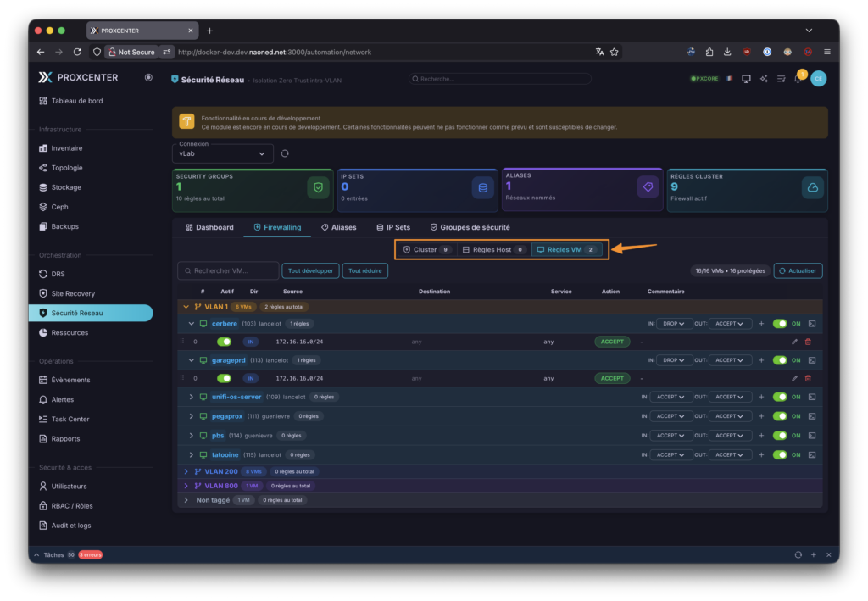Open the notifications bell icon
This screenshot has height=601, width=868.
[x=798, y=79]
